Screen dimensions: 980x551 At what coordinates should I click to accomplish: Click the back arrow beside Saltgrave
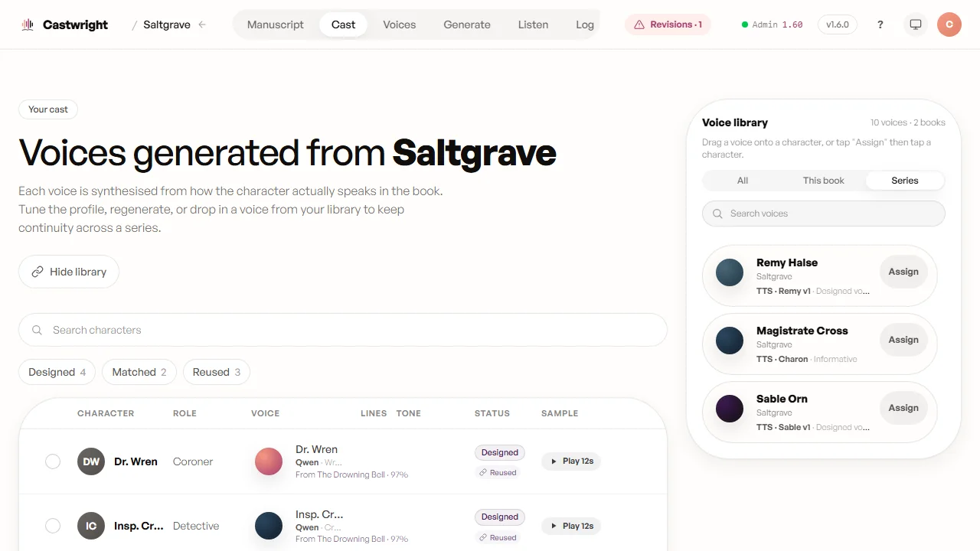pos(202,24)
